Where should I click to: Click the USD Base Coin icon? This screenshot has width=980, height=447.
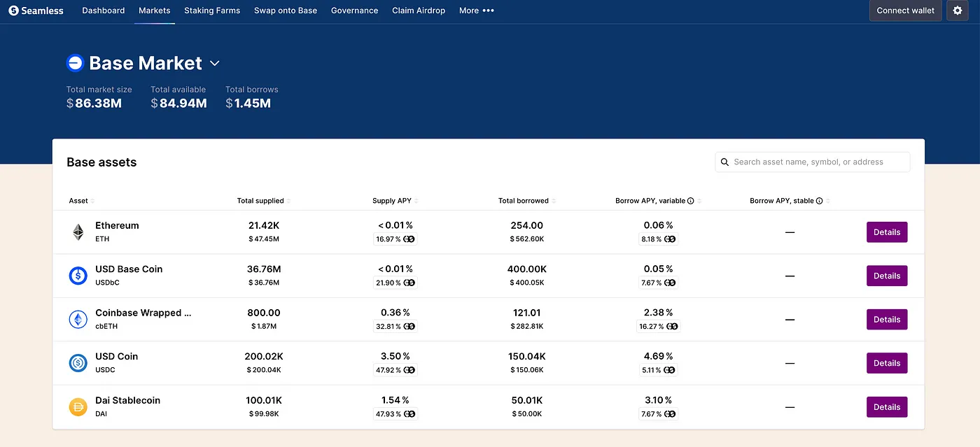pos(78,276)
